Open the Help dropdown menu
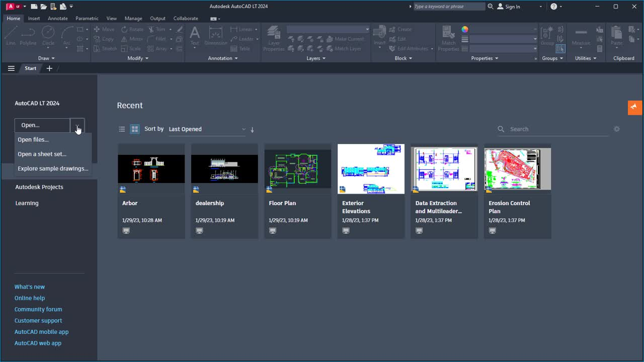644x362 pixels. 556,7
